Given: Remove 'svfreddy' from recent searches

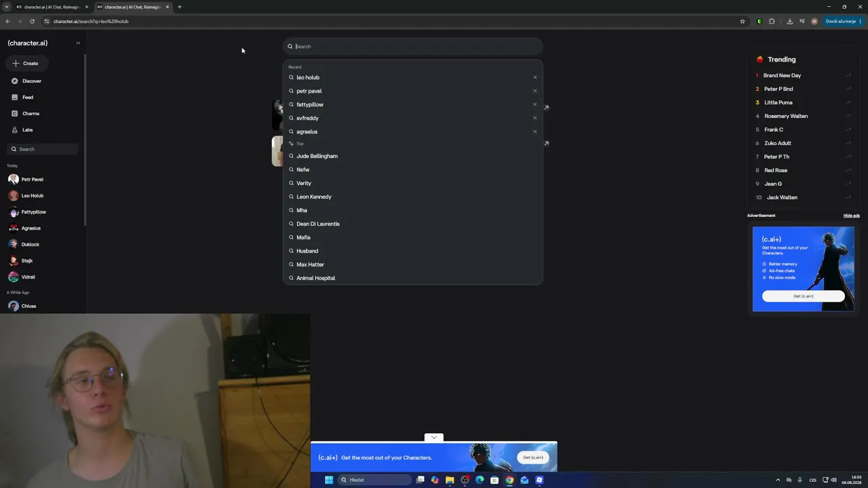Looking at the screenshot, I should click(x=535, y=118).
